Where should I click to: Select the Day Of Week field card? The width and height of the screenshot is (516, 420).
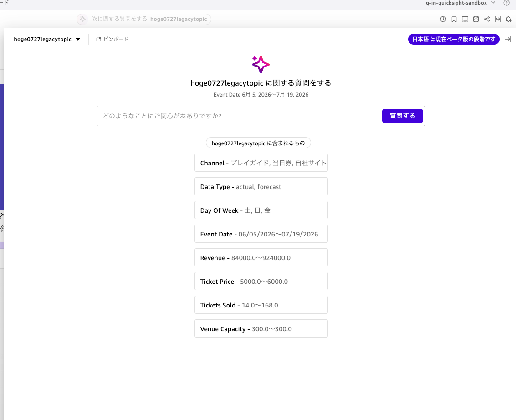[x=261, y=210]
